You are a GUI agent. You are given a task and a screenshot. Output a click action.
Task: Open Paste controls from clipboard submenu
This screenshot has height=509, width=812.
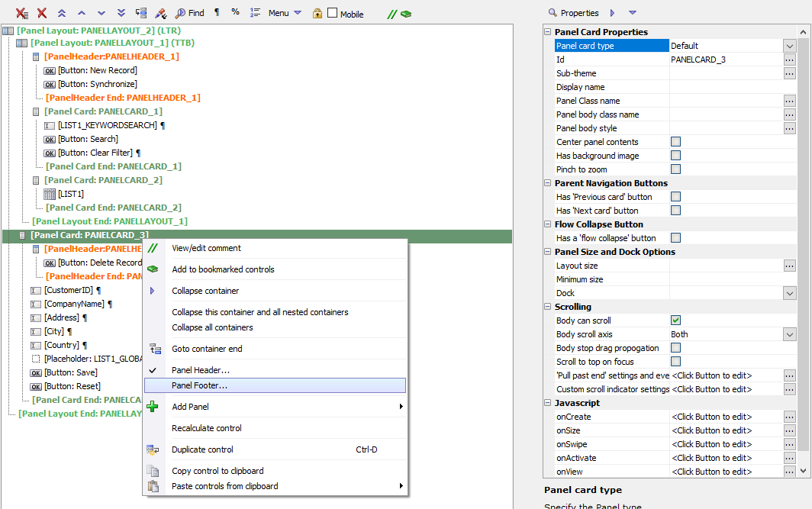(275, 485)
